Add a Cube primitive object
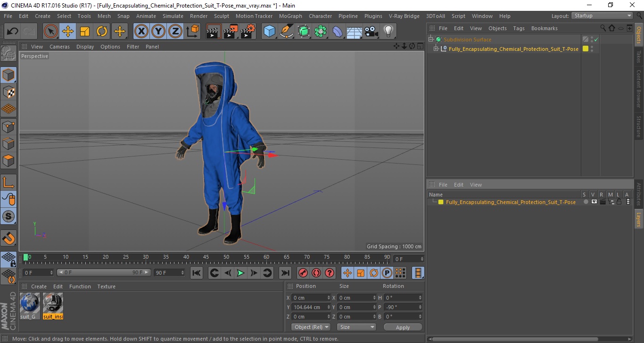This screenshot has width=644, height=343. 270,32
